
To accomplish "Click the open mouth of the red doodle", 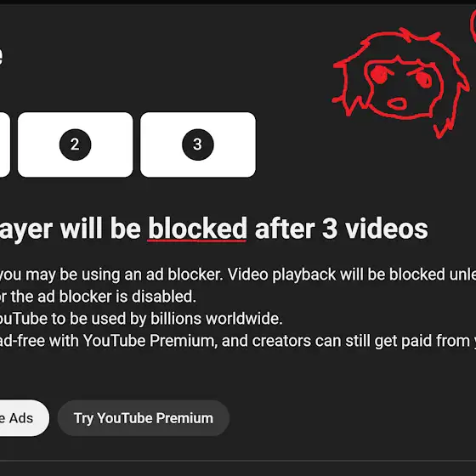I will click(x=398, y=103).
